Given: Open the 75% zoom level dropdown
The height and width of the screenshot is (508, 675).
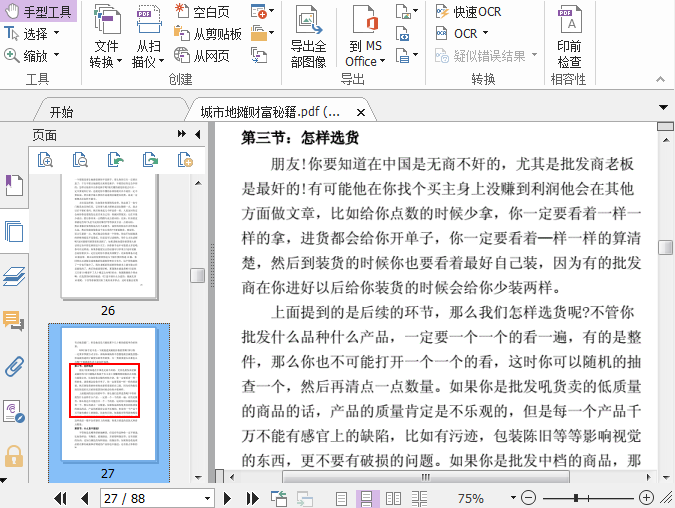Looking at the screenshot, I should pyautogui.click(x=513, y=498).
